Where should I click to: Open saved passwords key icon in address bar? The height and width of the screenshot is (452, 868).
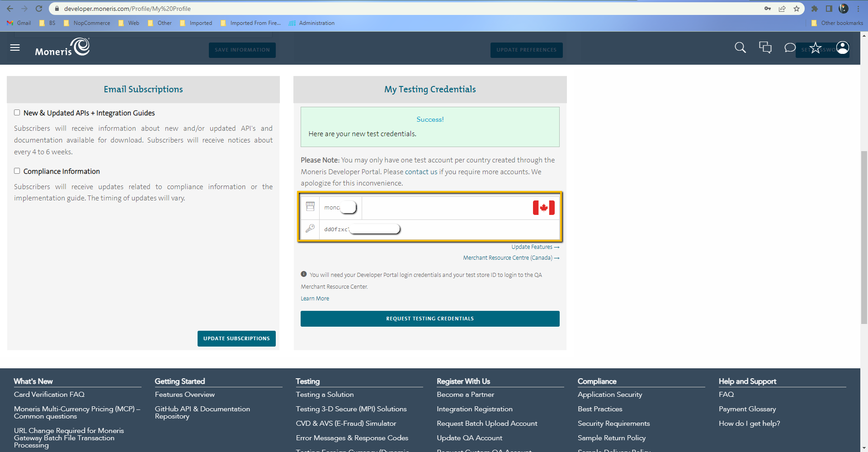(x=768, y=9)
